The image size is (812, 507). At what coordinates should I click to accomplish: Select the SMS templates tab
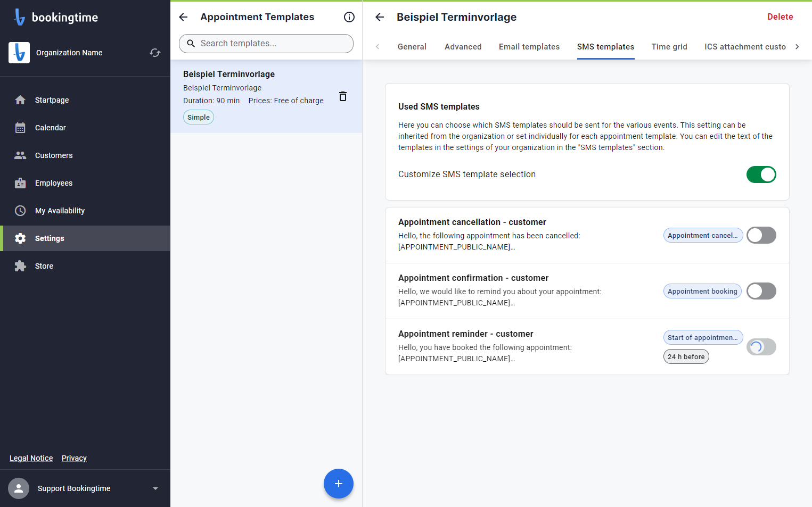(606, 47)
